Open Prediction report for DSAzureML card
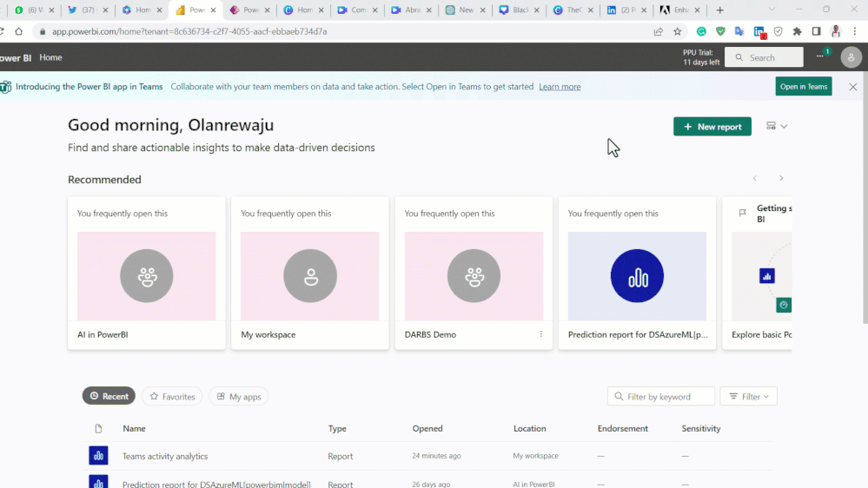Viewport: 868px width, 488px height. (x=637, y=274)
